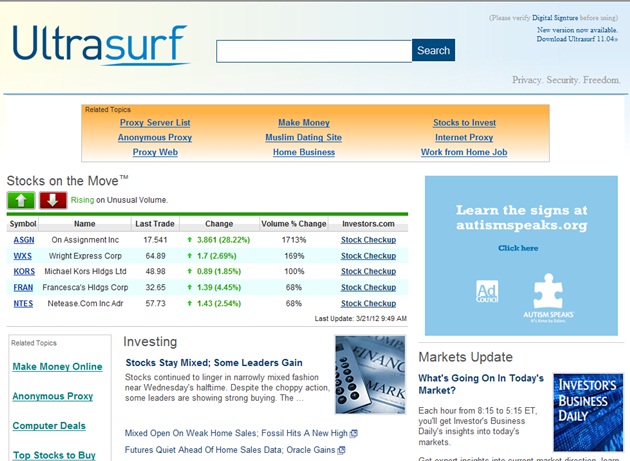The image size is (630, 461).
Task: Click the green rising stocks arrow
Action: (x=21, y=200)
